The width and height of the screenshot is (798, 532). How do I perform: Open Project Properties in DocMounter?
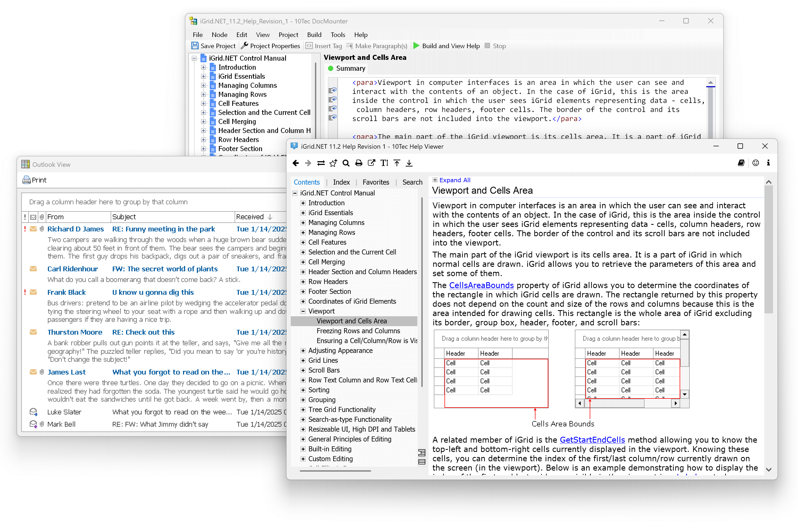[x=270, y=46]
